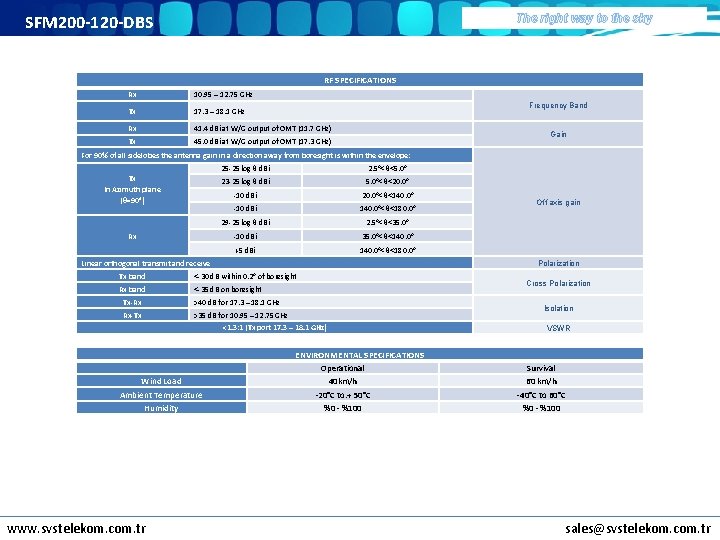Click the Survival column header

(x=541, y=368)
